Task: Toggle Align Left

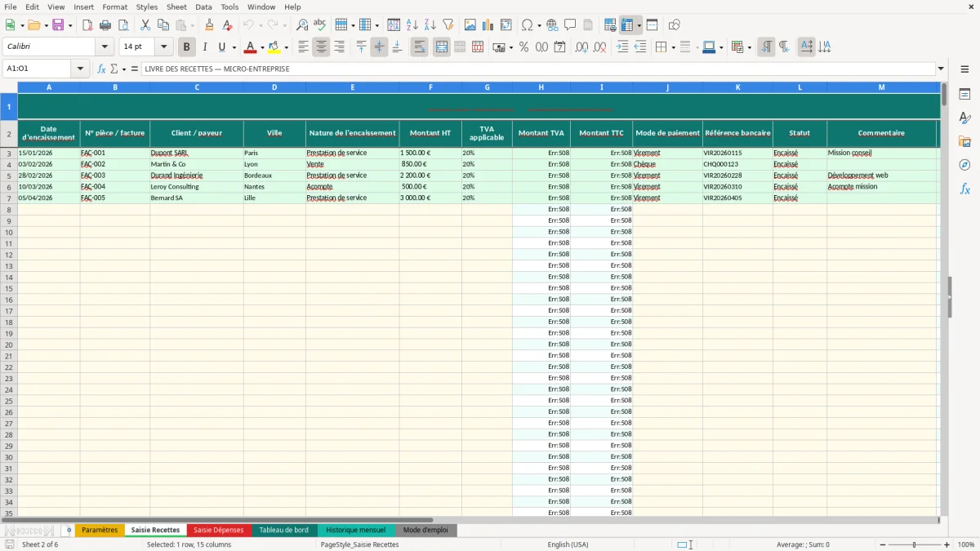Action: tap(303, 47)
